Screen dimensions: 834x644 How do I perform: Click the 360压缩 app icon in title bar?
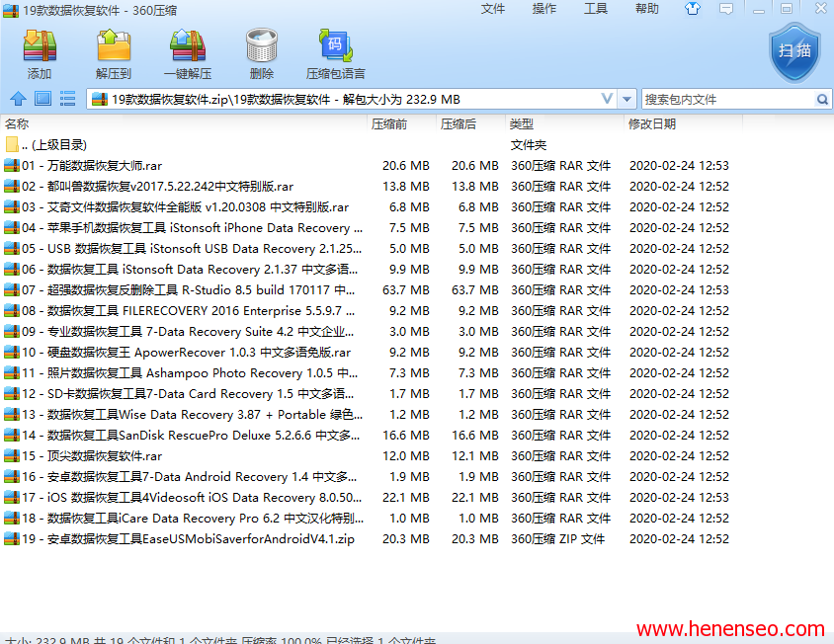(x=11, y=10)
